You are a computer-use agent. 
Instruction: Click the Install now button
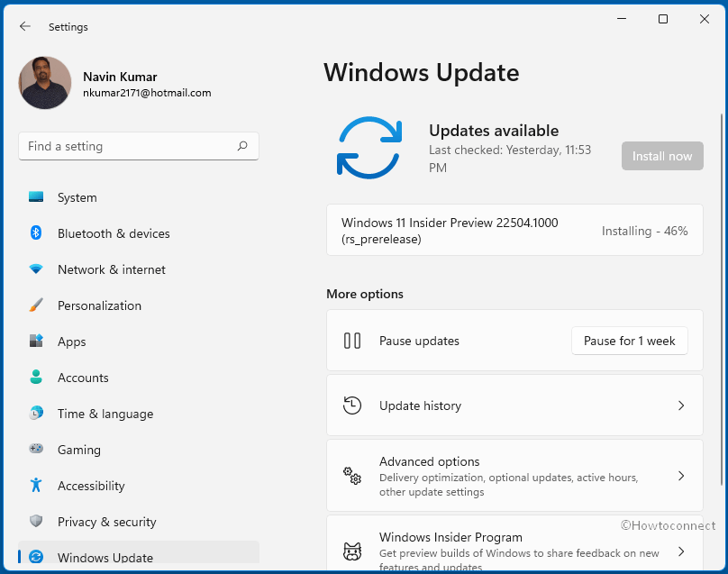click(x=662, y=156)
